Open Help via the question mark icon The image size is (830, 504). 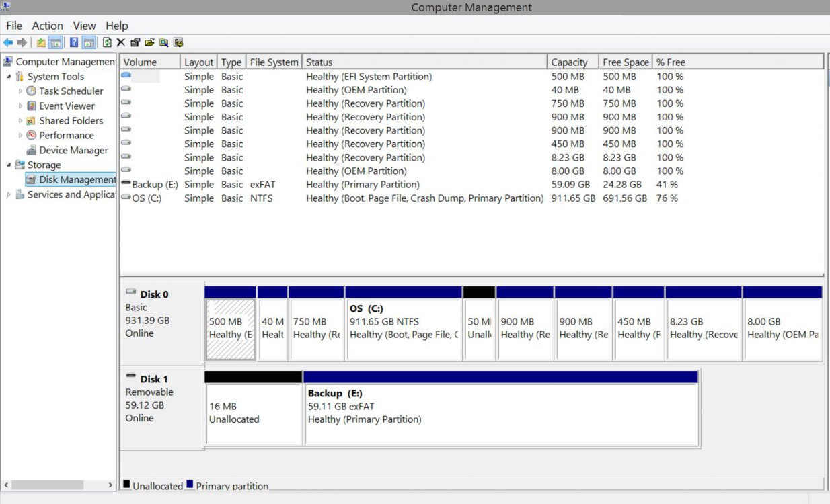(74, 42)
